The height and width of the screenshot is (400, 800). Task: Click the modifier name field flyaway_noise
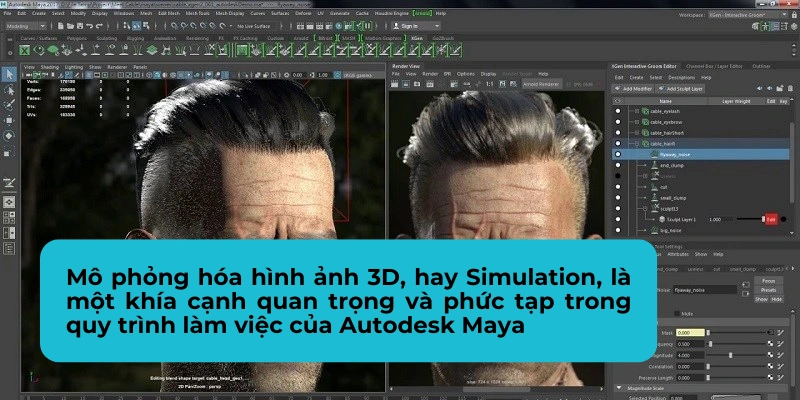coord(705,290)
